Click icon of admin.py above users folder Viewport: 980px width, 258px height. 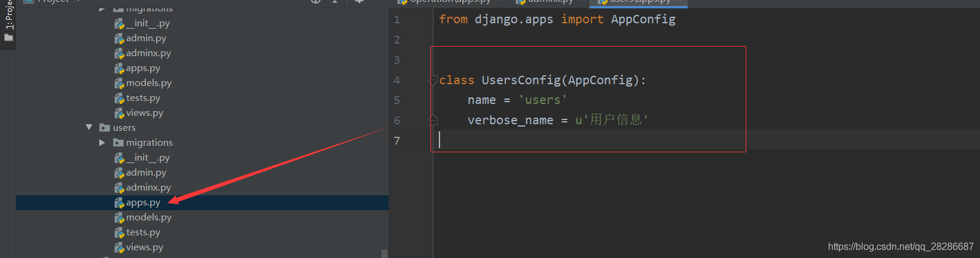119,38
